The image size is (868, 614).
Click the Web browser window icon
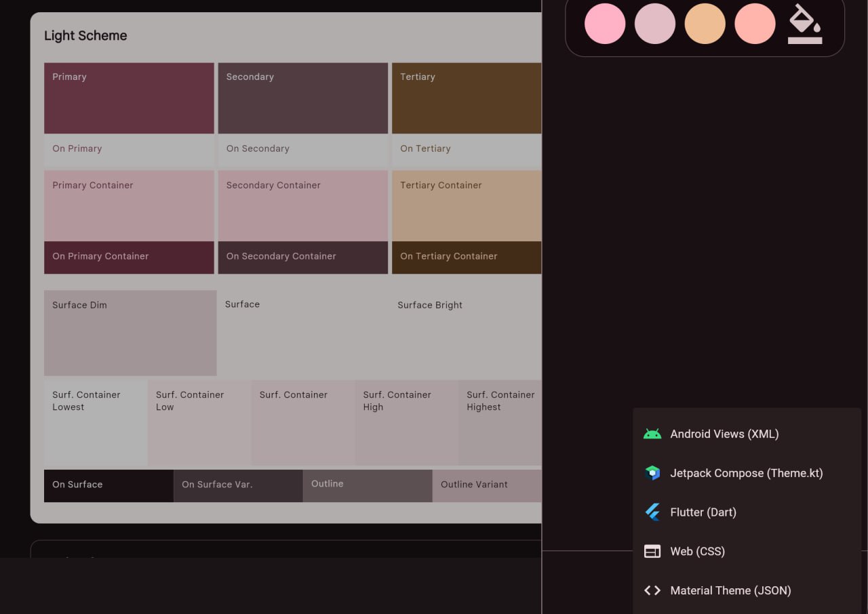[652, 552]
